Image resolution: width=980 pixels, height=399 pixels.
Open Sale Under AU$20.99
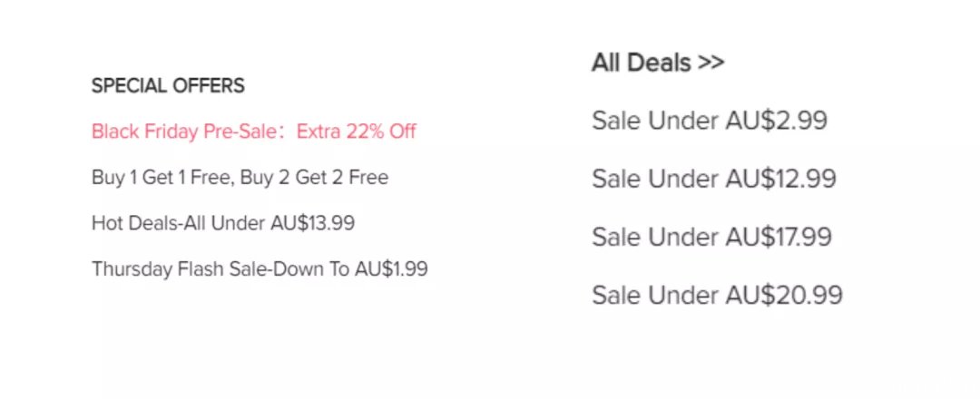[717, 295]
